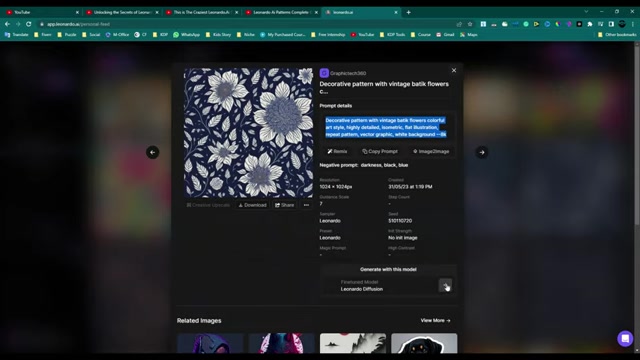The width and height of the screenshot is (640, 360).
Task: Open the Chrome profile avatar
Action: pos(622,24)
